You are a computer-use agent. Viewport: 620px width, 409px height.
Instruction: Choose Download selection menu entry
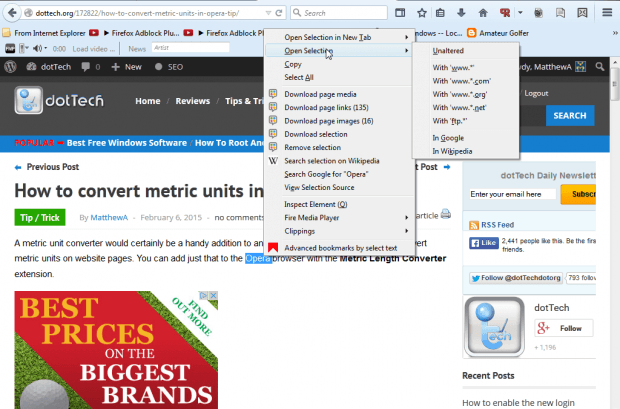340,134
